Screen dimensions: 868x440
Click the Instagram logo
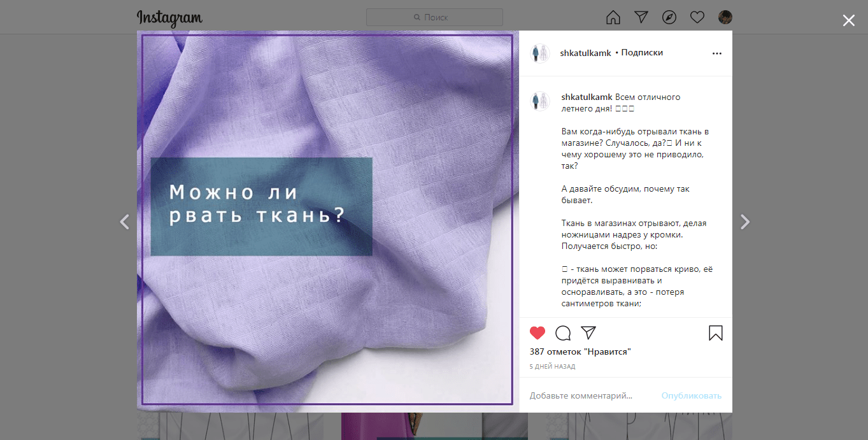169,18
